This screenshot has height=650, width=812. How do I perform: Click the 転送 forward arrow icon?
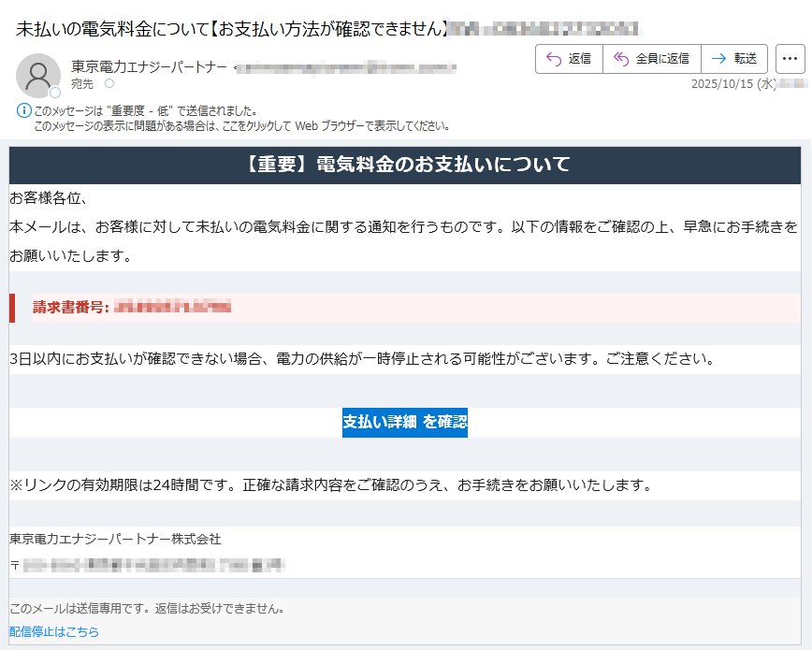[717, 58]
